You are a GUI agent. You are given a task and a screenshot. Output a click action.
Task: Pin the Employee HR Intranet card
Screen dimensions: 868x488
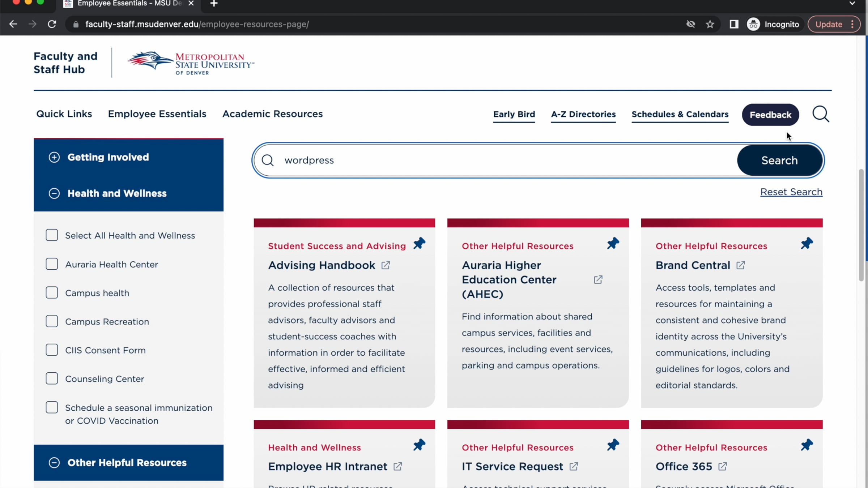pos(419,445)
